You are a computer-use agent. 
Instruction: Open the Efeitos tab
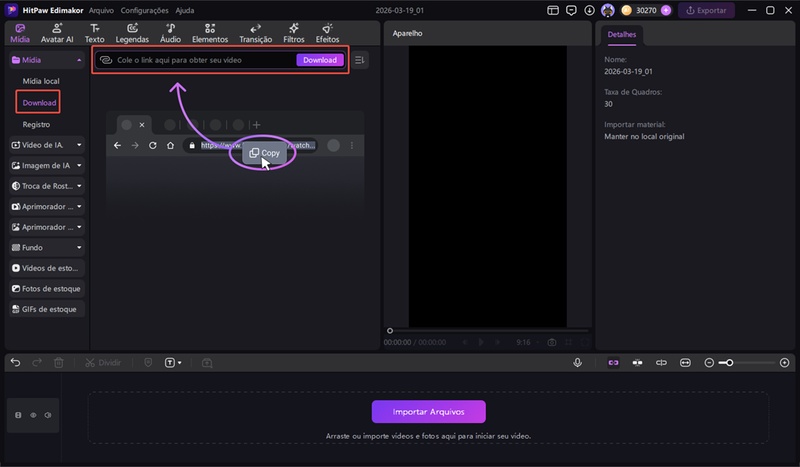pos(328,33)
